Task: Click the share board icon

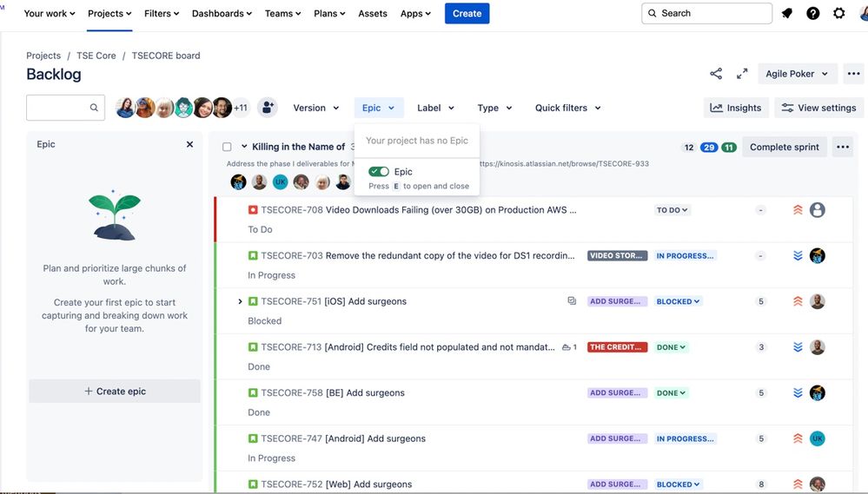Action: click(x=716, y=74)
